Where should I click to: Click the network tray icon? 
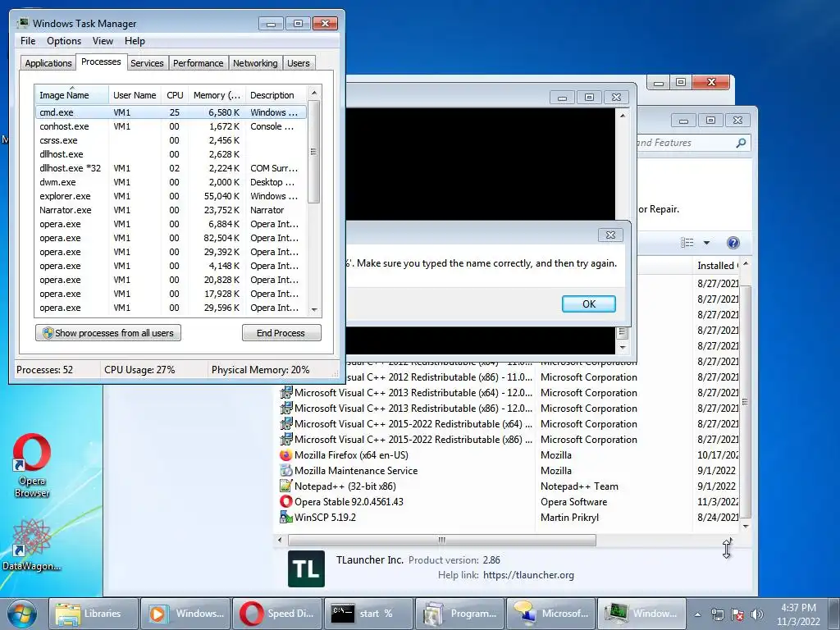click(717, 614)
